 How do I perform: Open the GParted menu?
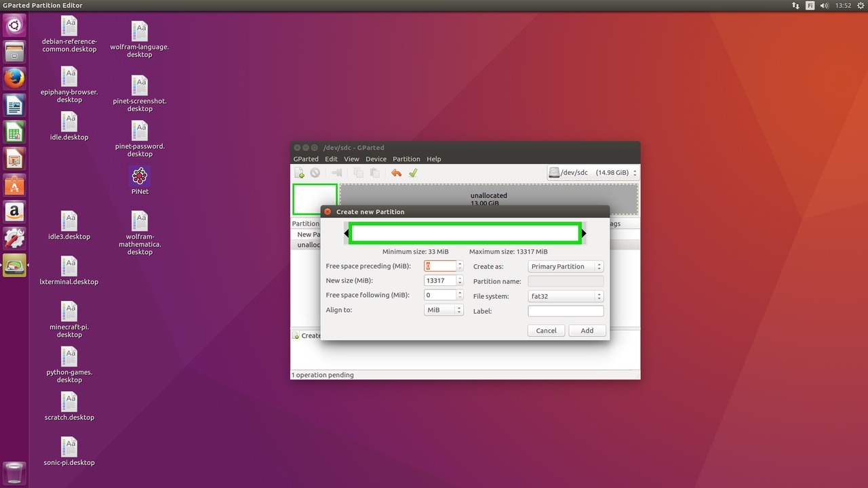tap(306, 159)
